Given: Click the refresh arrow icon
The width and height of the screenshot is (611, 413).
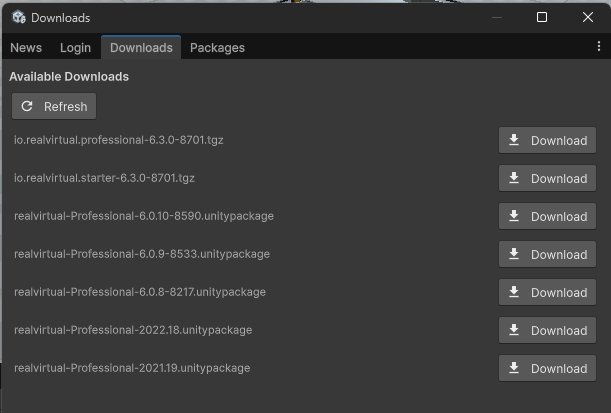Looking at the screenshot, I should (x=27, y=106).
